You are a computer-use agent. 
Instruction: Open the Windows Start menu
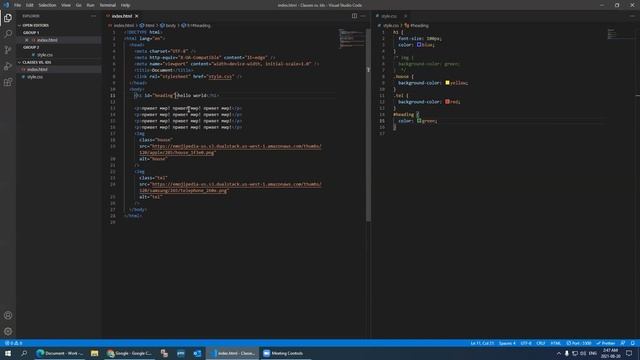[x=8, y=353]
